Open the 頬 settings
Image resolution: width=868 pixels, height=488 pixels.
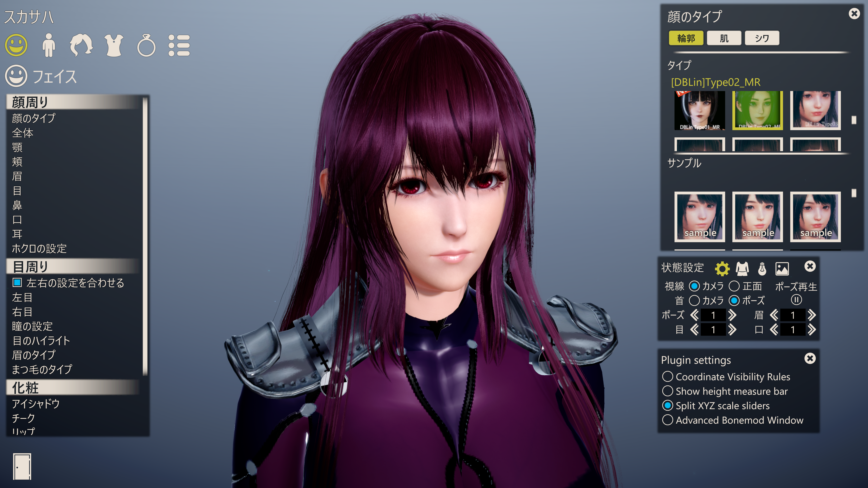click(17, 162)
